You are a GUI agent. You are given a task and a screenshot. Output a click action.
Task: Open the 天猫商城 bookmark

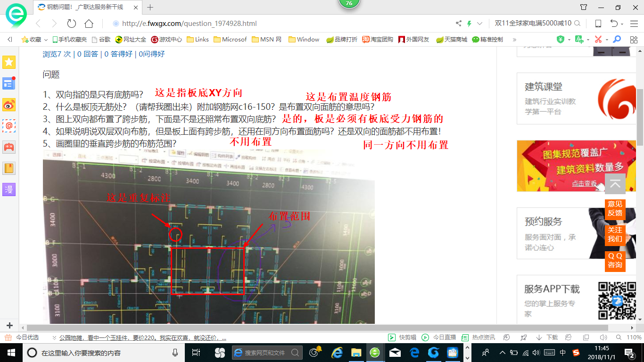click(x=452, y=40)
